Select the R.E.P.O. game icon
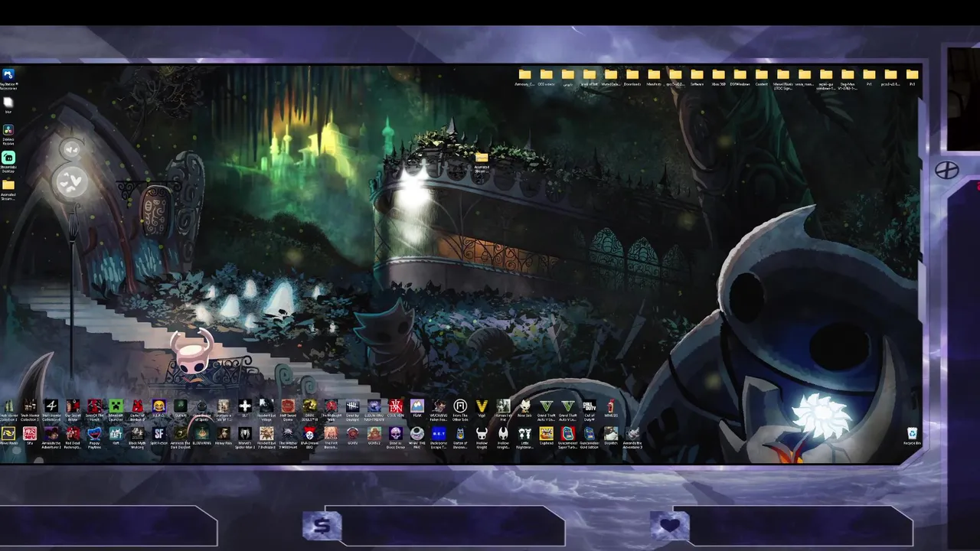Image resolution: width=980 pixels, height=551 pixels. click(159, 408)
